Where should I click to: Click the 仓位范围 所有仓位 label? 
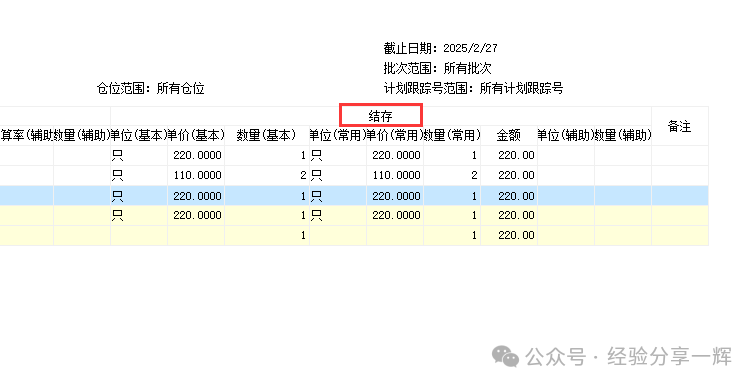[150, 89]
